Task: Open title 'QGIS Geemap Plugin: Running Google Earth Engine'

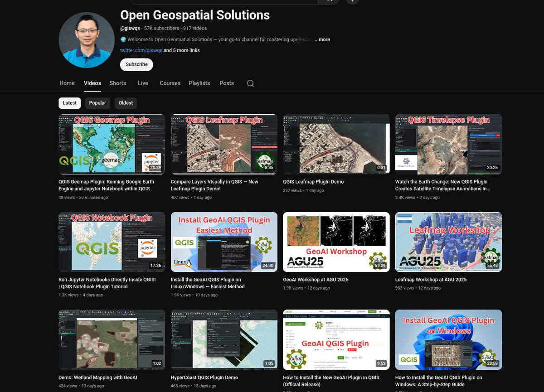Action: (106, 185)
